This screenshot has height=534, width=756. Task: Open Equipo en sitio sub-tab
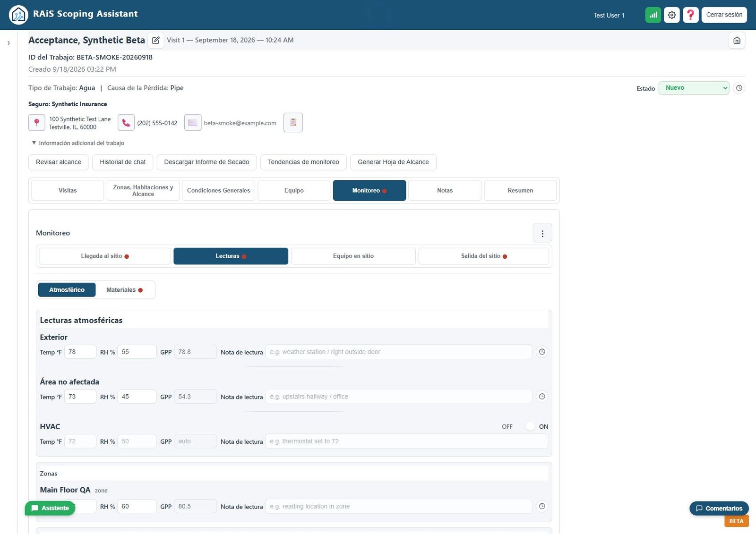coord(353,256)
